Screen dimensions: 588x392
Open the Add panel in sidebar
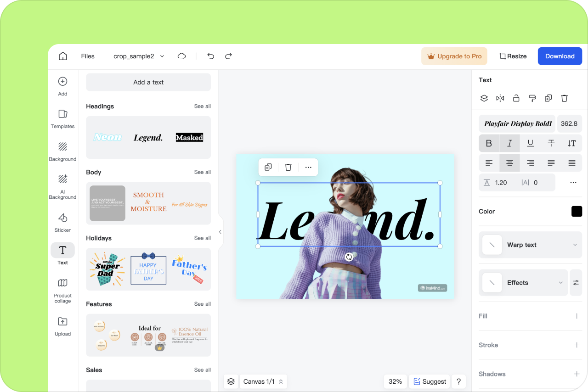coord(63,86)
